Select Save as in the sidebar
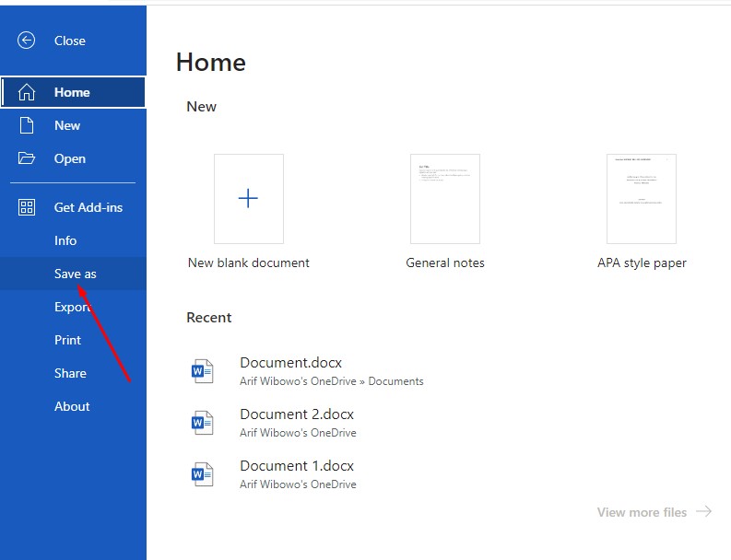 click(75, 274)
